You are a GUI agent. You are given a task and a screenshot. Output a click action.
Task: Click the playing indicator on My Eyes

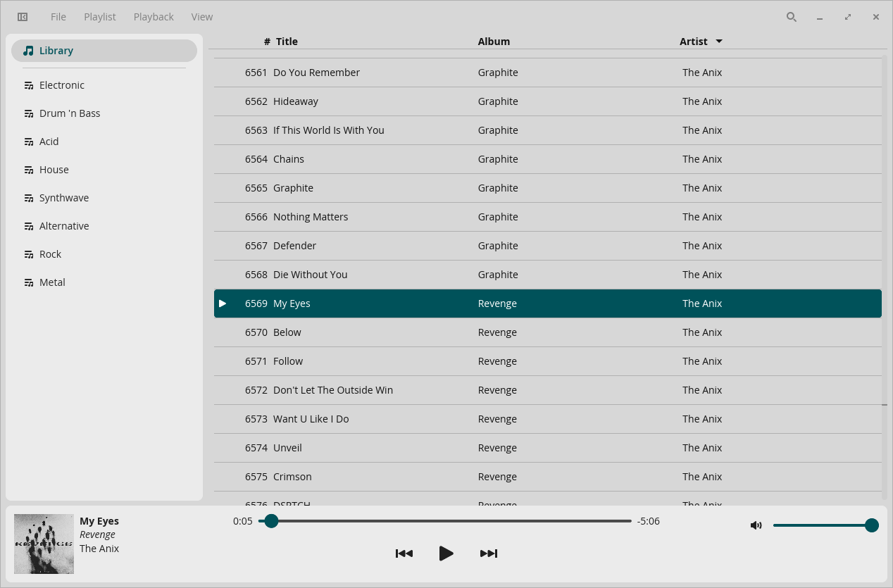(x=223, y=304)
